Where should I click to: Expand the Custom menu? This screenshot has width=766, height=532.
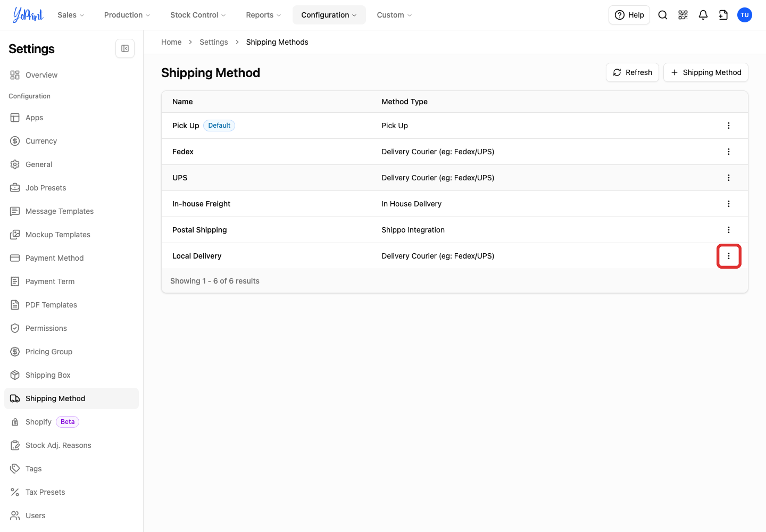(x=394, y=15)
